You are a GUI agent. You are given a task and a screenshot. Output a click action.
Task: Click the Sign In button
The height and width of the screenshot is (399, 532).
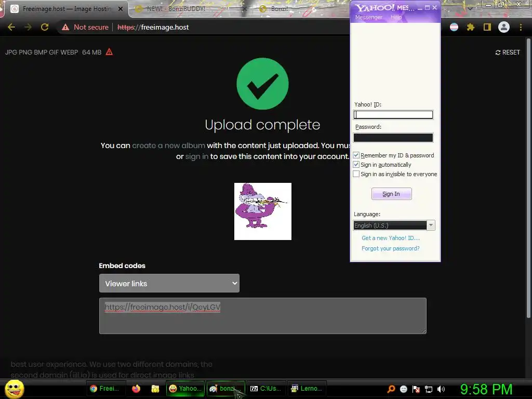[392, 194]
